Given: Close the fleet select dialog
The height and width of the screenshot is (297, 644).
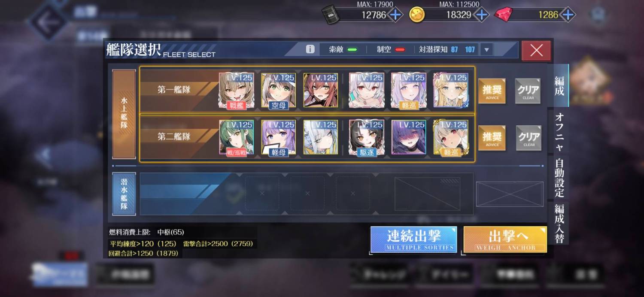Looking at the screenshot, I should pos(536,51).
